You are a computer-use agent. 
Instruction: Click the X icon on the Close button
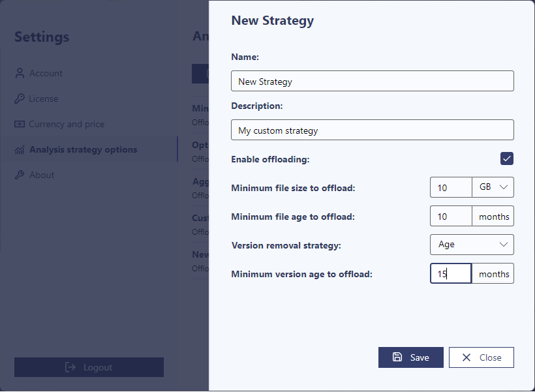click(x=467, y=357)
